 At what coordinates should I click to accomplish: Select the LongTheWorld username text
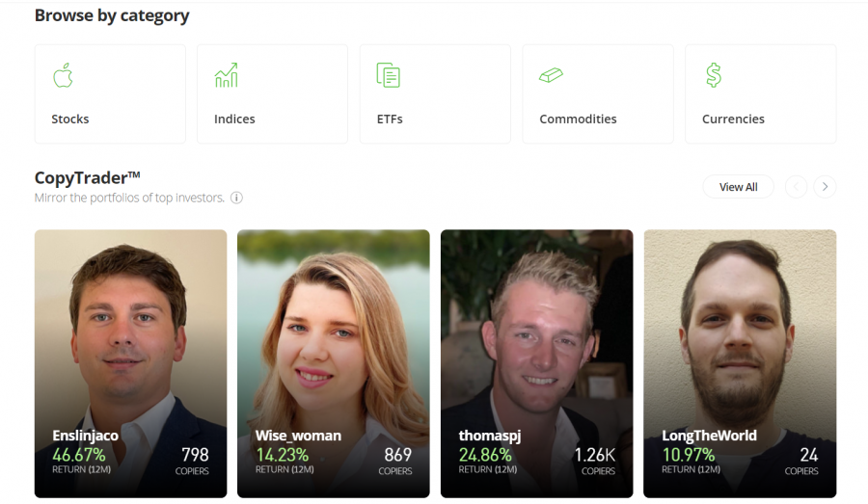[709, 436]
